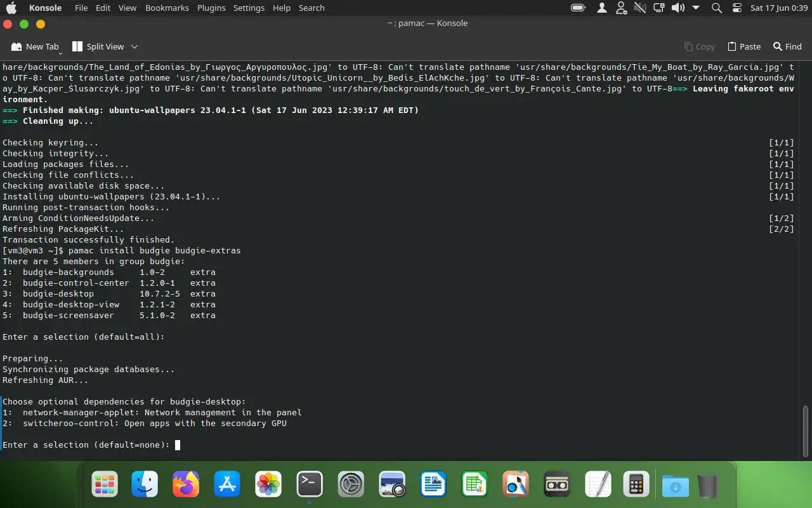Click the 'budgie-screensaver' line
The height and width of the screenshot is (508, 812).
click(x=109, y=315)
